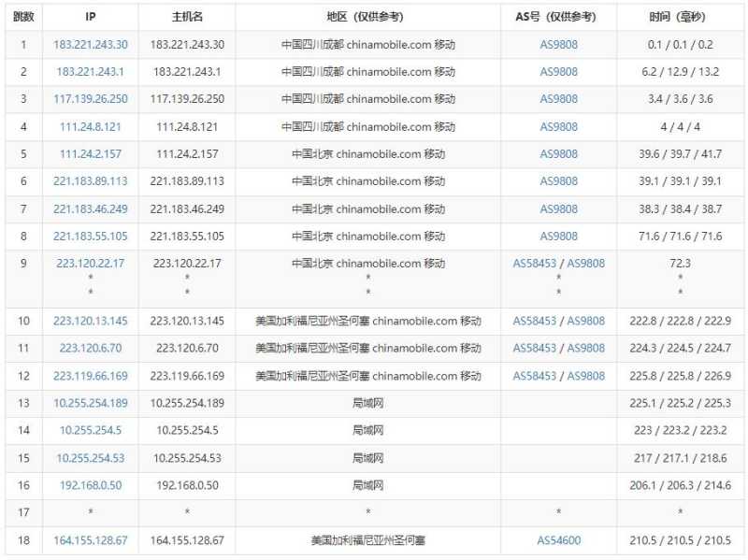Select time value 3.4 / 3.6 / 3.6
This screenshot has width=748, height=560.
[x=681, y=99]
